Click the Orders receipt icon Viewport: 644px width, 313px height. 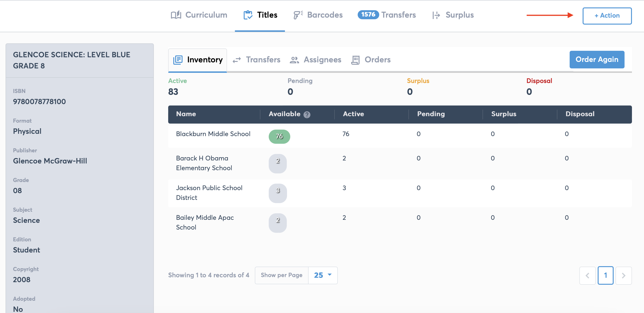click(x=355, y=60)
